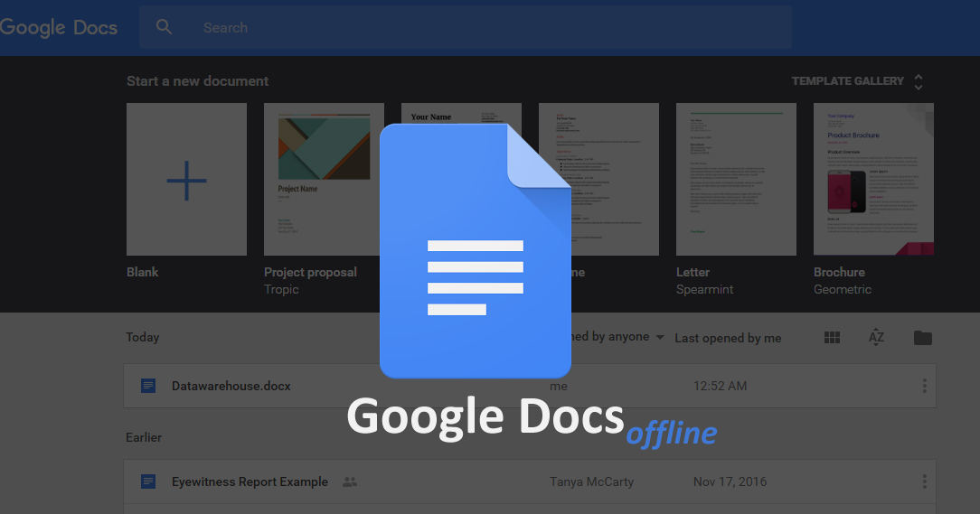Click the Eyewitness Report Example document icon
980x514 pixels.
148,481
